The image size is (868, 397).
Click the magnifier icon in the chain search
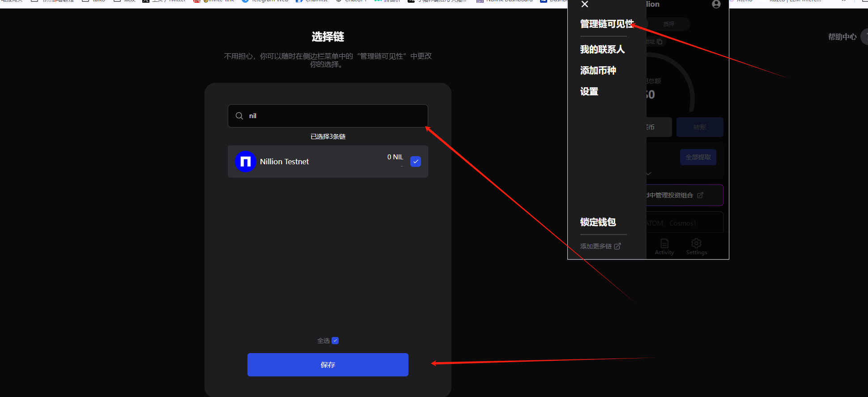pos(239,116)
